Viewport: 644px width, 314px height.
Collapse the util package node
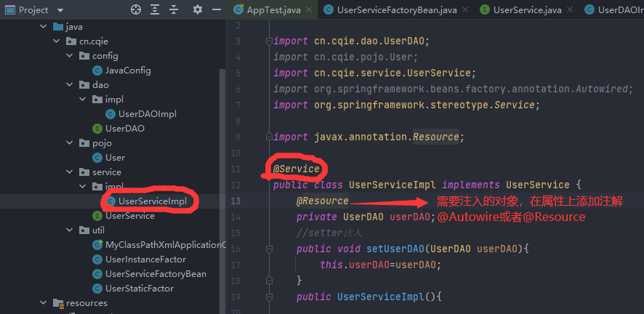(70, 230)
